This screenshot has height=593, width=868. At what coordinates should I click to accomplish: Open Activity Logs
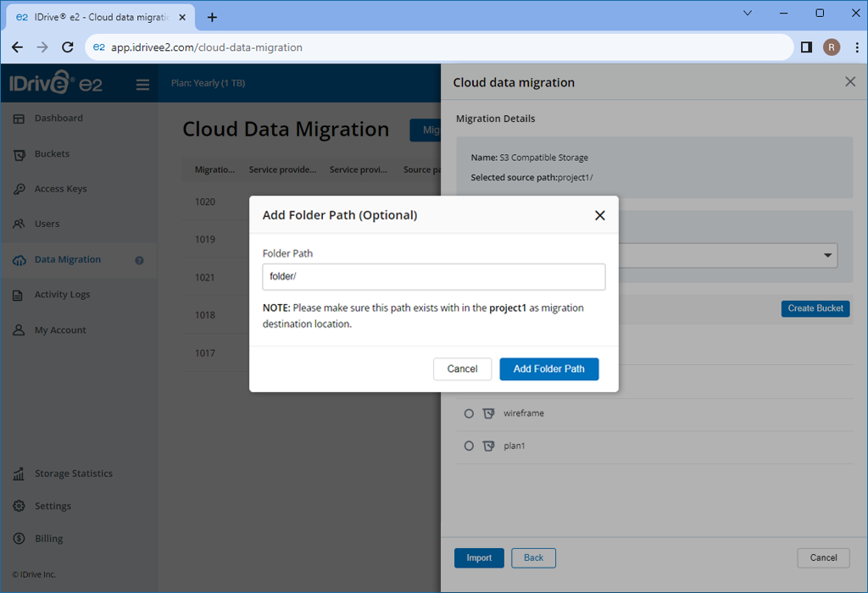(62, 295)
